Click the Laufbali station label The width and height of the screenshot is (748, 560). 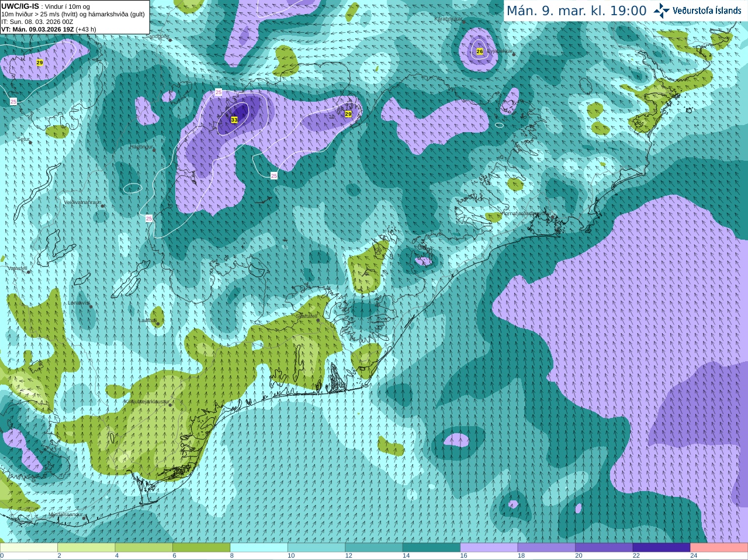point(147,320)
